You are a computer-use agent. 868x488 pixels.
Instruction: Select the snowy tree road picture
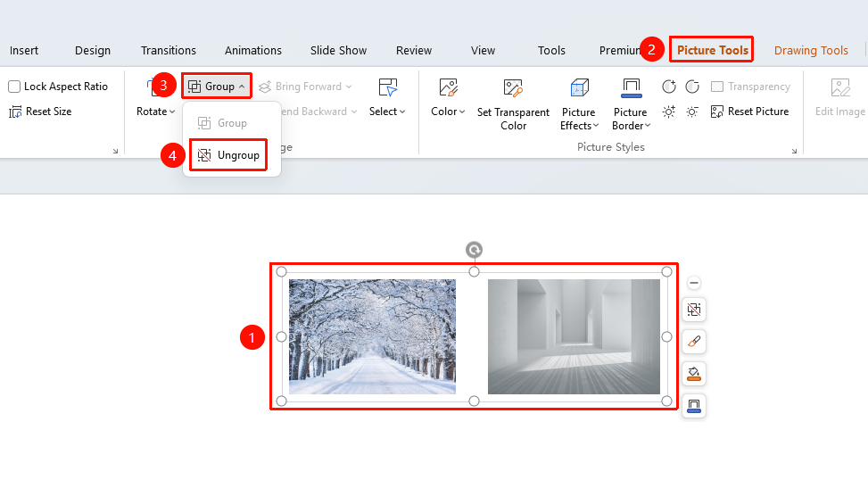coord(373,336)
